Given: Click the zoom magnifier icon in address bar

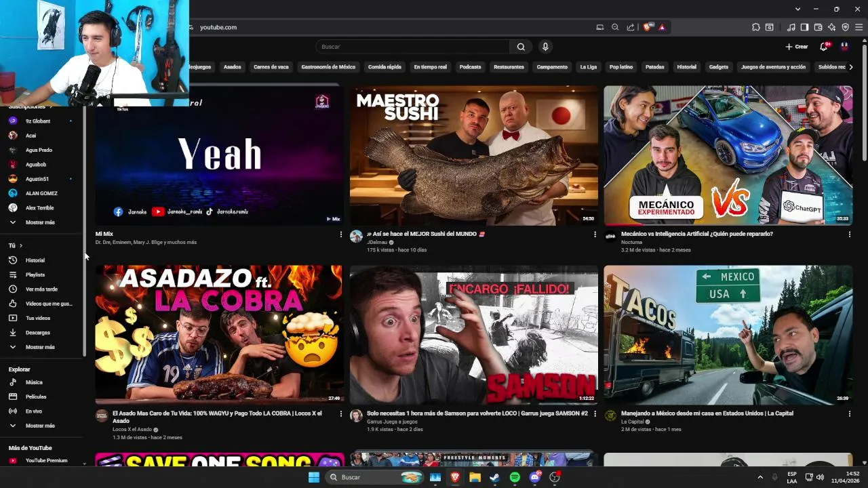Looking at the screenshot, I should [x=615, y=27].
